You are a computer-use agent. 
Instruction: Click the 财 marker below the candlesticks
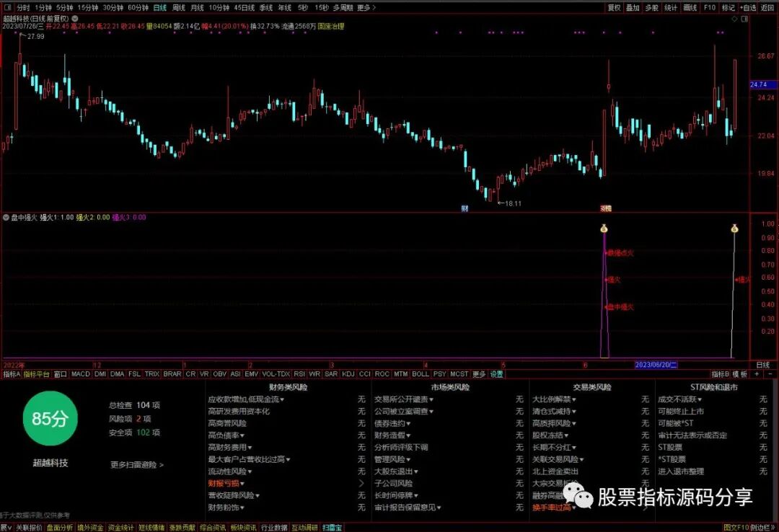click(465, 208)
